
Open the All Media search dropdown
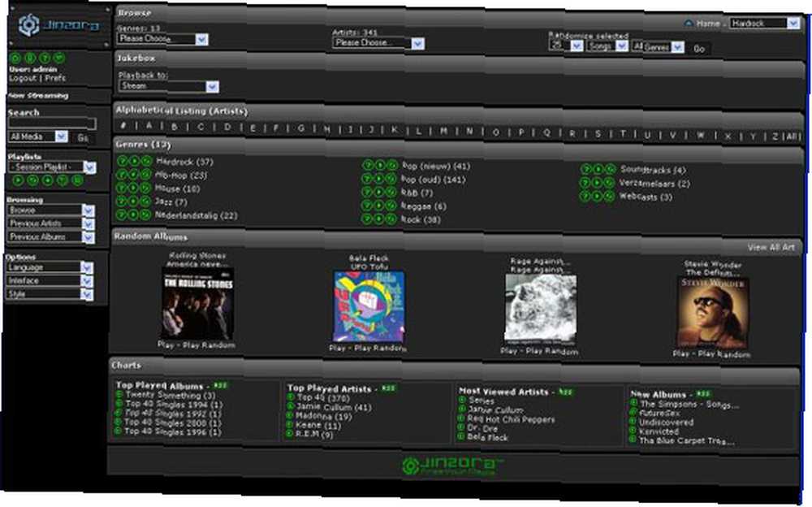tap(38, 136)
